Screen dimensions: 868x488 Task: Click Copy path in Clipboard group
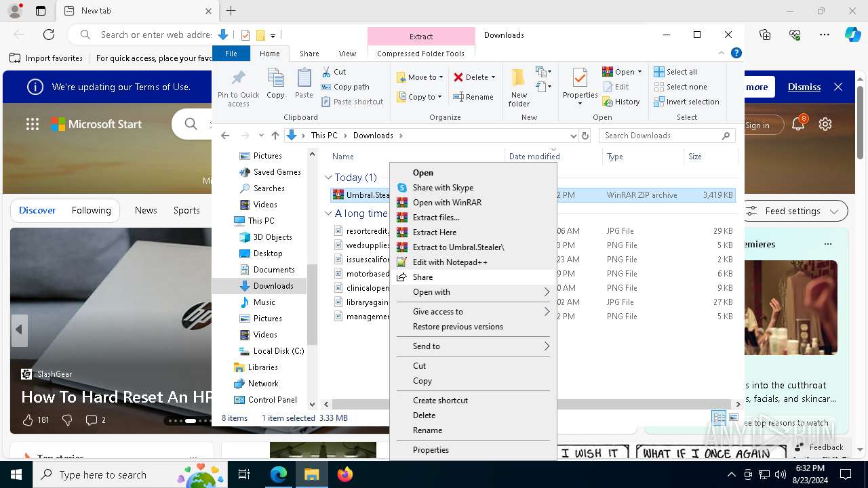pyautogui.click(x=346, y=87)
